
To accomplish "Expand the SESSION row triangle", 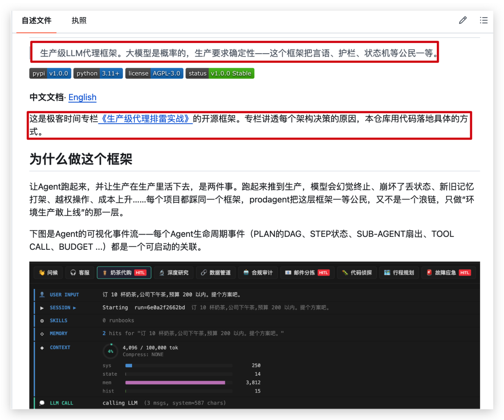I will click(x=42, y=308).
